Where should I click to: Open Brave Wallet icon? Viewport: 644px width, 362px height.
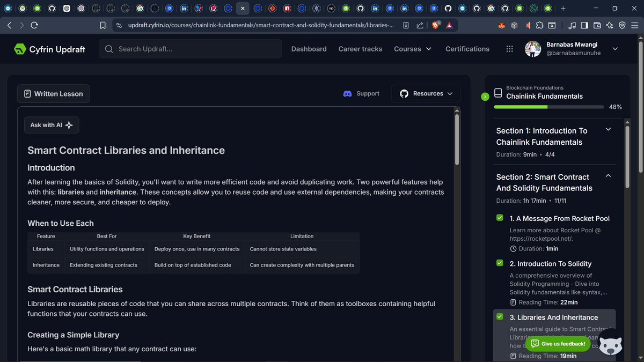click(597, 25)
